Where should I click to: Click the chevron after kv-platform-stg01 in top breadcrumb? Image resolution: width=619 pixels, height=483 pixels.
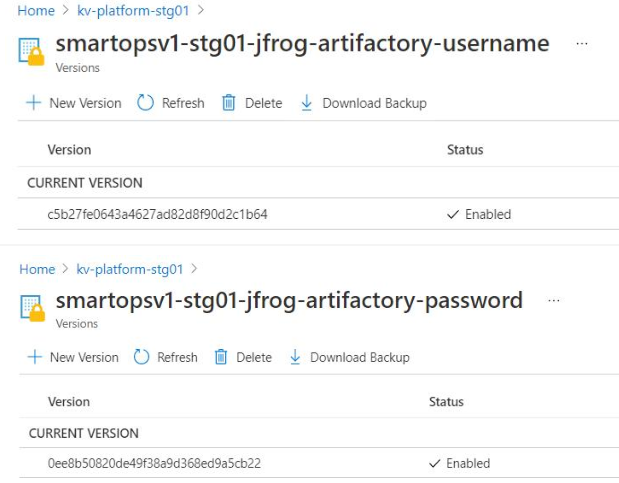point(201,10)
